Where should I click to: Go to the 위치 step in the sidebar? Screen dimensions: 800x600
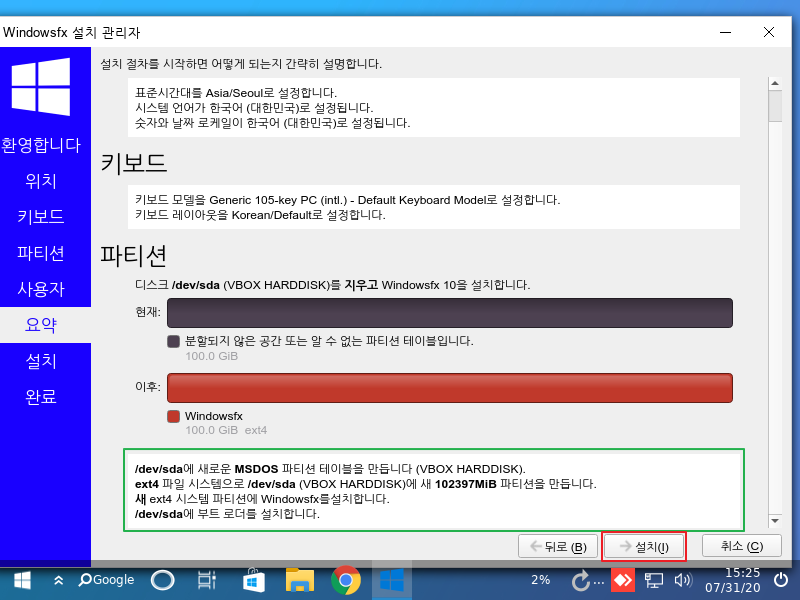tap(41, 181)
